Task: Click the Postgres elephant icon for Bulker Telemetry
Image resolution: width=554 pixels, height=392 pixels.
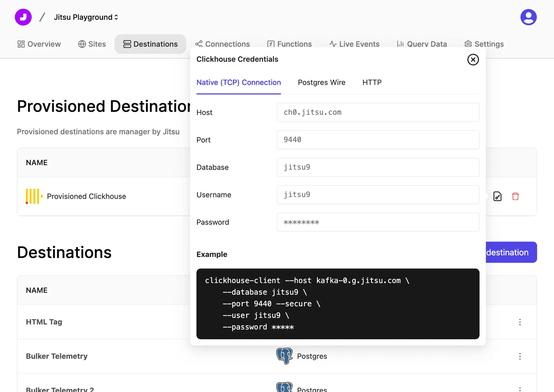Action: 285,356
